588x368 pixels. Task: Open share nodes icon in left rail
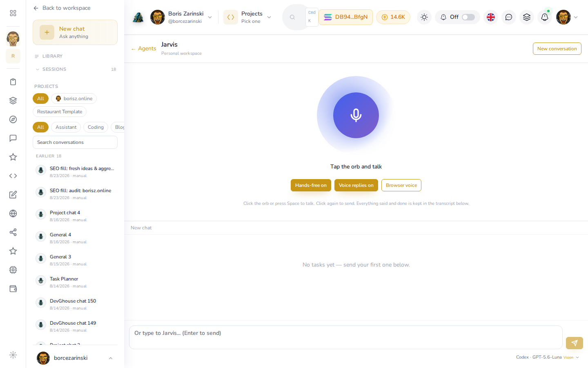[13, 232]
